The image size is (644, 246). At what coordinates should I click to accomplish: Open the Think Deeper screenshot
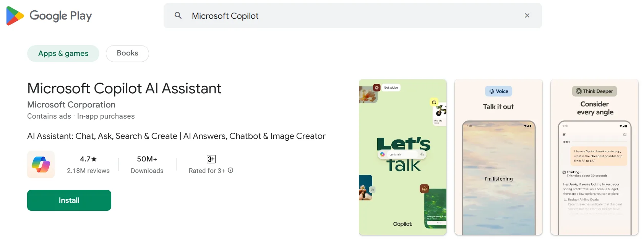(594, 157)
